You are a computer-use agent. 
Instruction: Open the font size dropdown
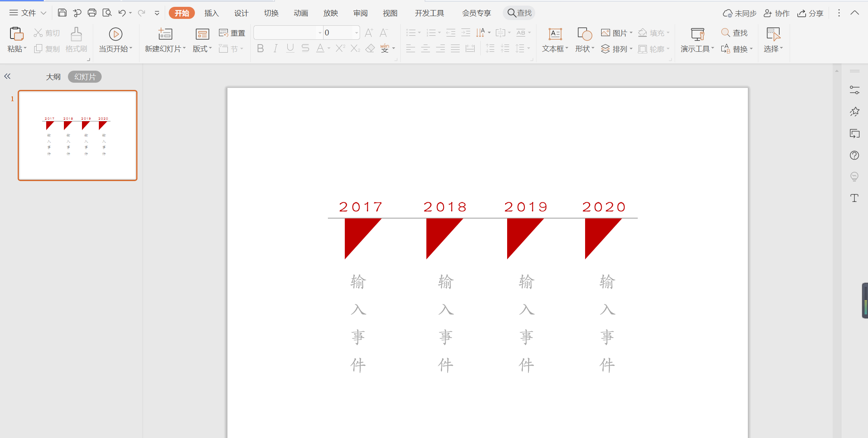point(356,33)
